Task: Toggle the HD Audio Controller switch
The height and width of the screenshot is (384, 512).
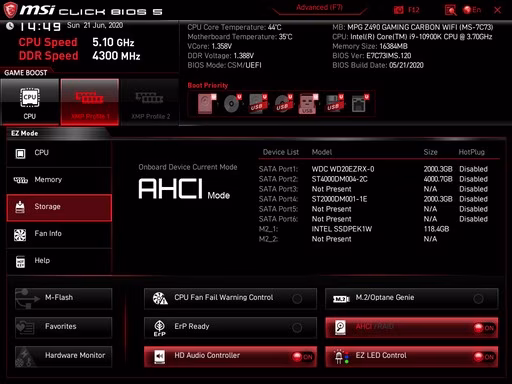Action: 302,357
